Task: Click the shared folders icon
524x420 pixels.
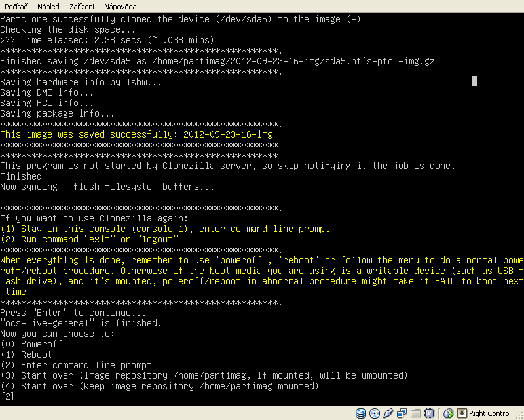Action: (415, 413)
